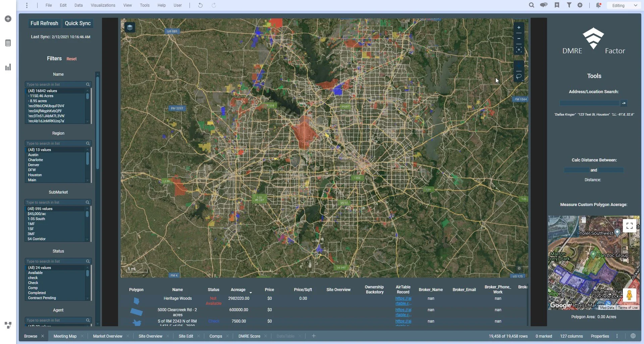Open the filters panel funnel icon
The width and height of the screenshot is (644, 344).
click(569, 5)
